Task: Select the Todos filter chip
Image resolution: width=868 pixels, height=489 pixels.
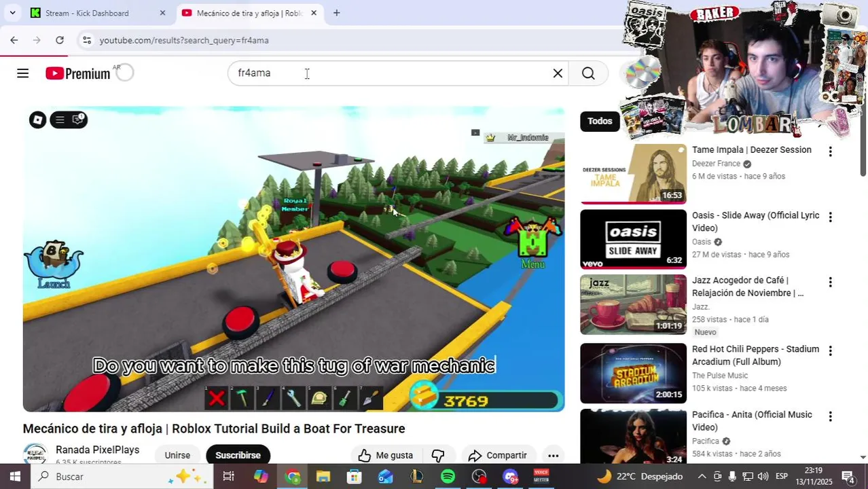Action: [x=600, y=121]
